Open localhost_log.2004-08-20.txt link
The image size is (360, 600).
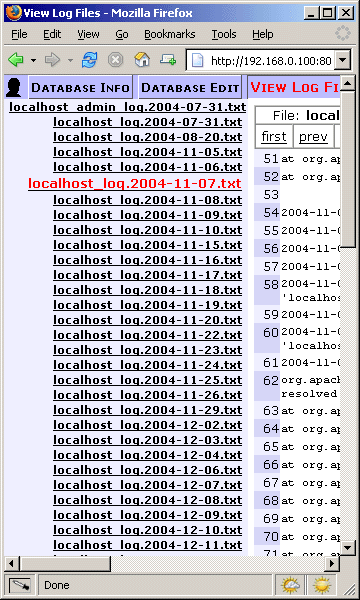click(148, 137)
